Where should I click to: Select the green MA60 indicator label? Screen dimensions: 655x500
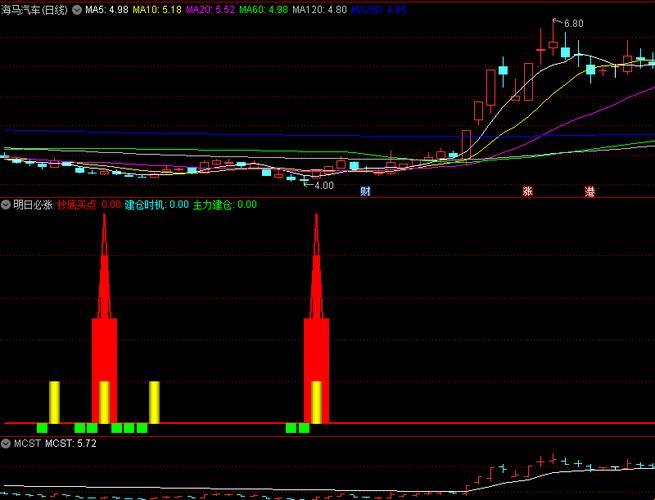coord(265,9)
